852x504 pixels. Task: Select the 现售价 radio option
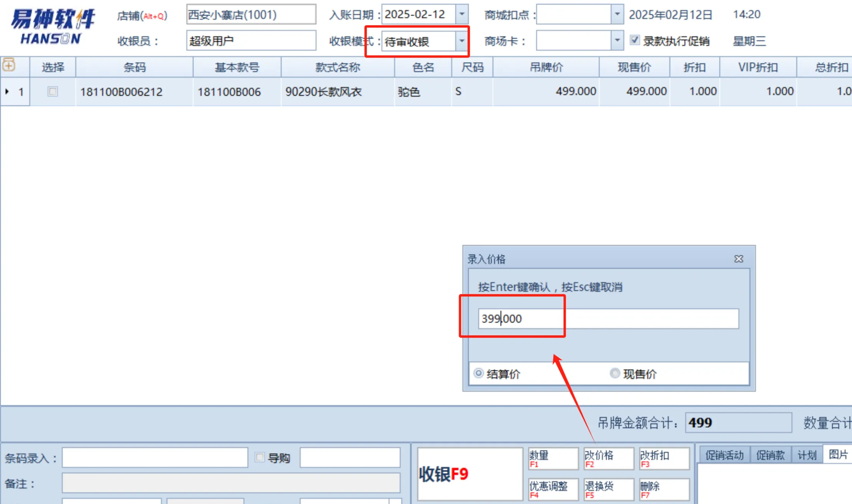(x=615, y=373)
